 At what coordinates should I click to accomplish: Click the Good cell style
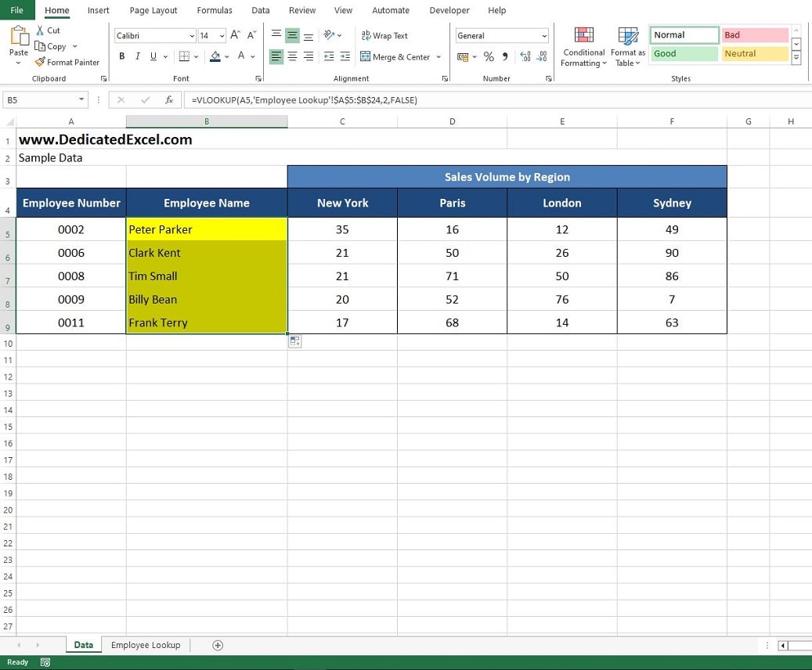[x=684, y=53]
